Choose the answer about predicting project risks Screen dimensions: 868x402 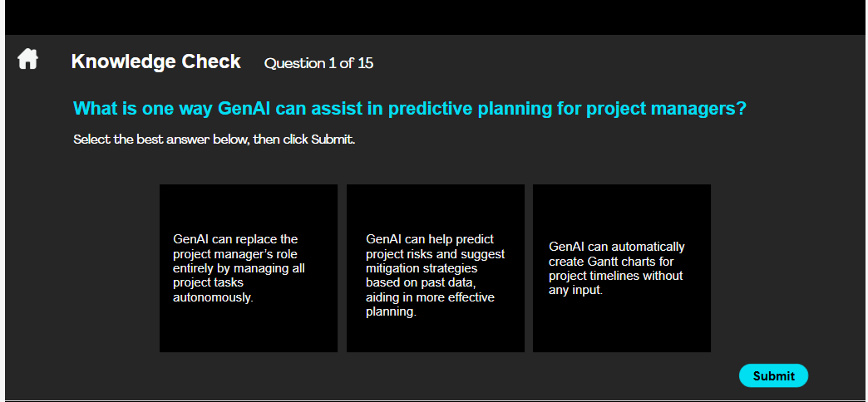[x=436, y=268]
